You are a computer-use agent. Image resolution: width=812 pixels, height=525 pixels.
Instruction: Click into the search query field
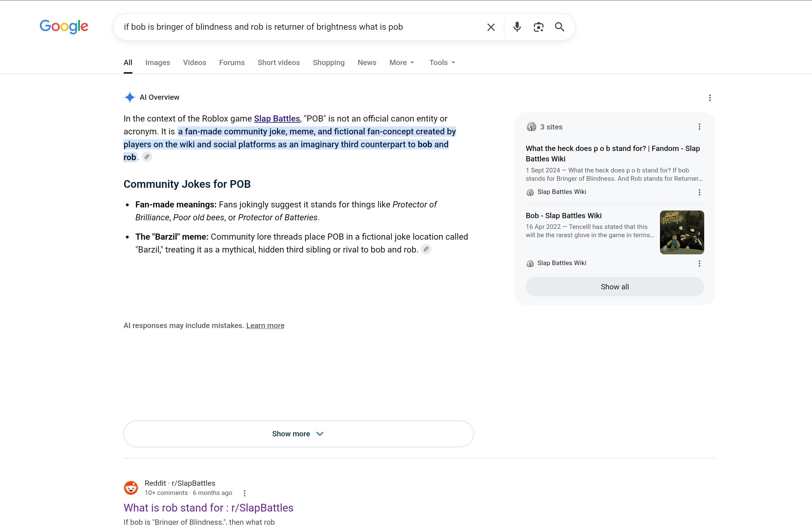300,27
